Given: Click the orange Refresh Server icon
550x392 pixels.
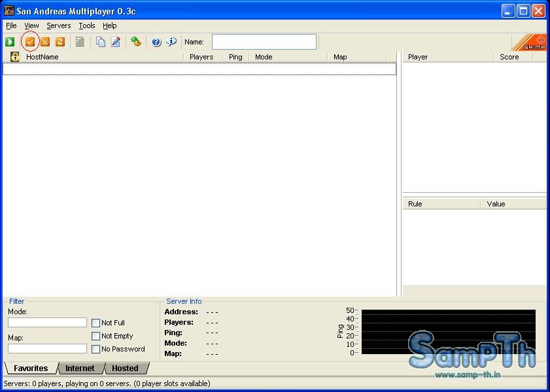Looking at the screenshot, I should [x=60, y=42].
